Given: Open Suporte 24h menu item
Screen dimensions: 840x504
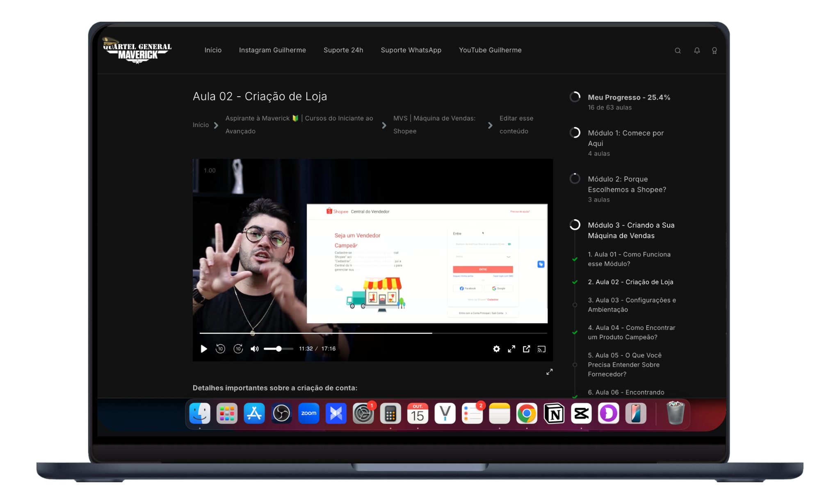Looking at the screenshot, I should point(343,50).
